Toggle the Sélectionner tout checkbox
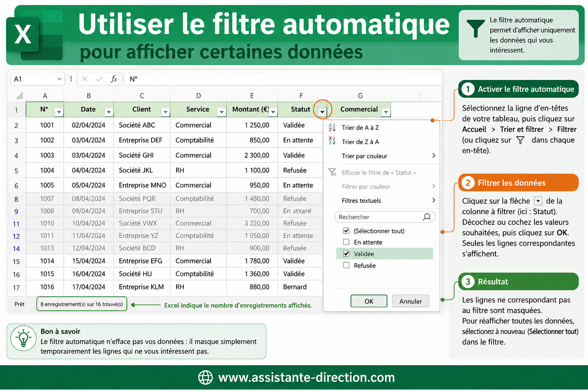Viewport: 588px width, 392px height. tap(346, 231)
